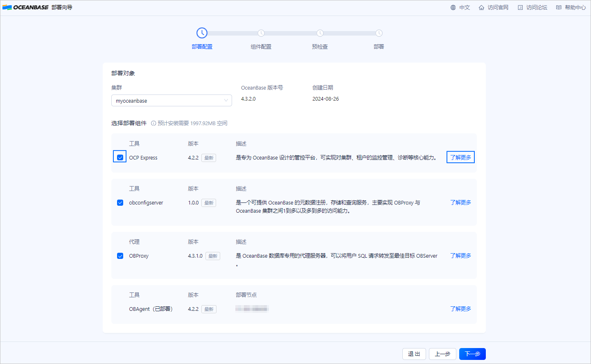Screen dimensions: 591x364
Task: Click the 组件配置 step circle icon
Action: click(261, 33)
